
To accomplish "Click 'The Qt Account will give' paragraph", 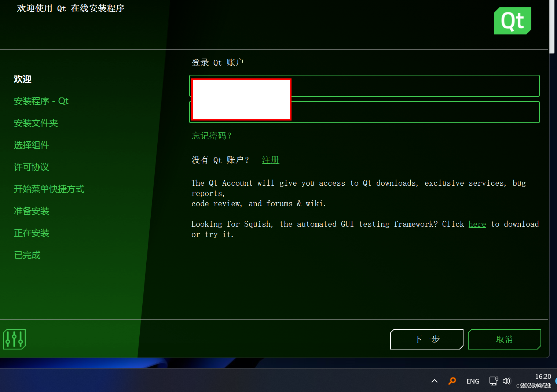I will tap(359, 193).
